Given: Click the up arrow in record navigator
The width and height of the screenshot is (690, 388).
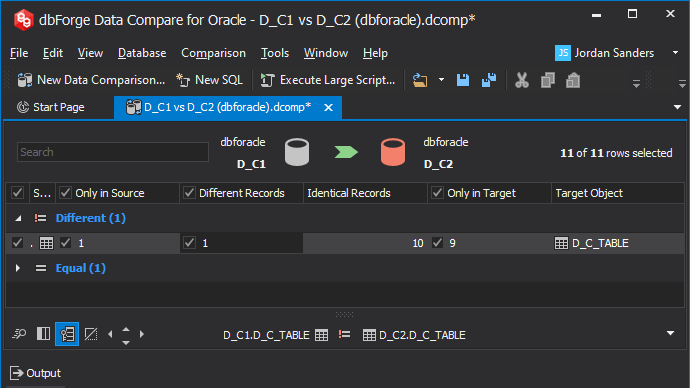Looking at the screenshot, I should [126, 329].
